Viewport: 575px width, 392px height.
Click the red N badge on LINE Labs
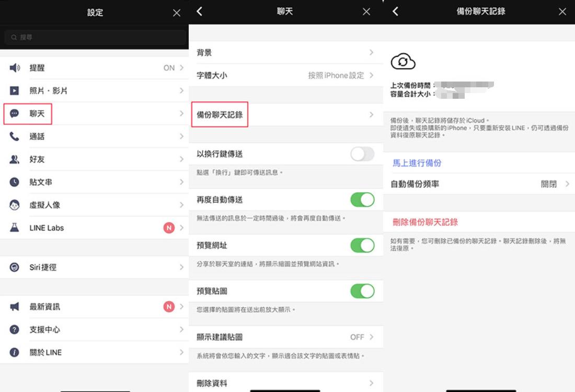coord(169,228)
